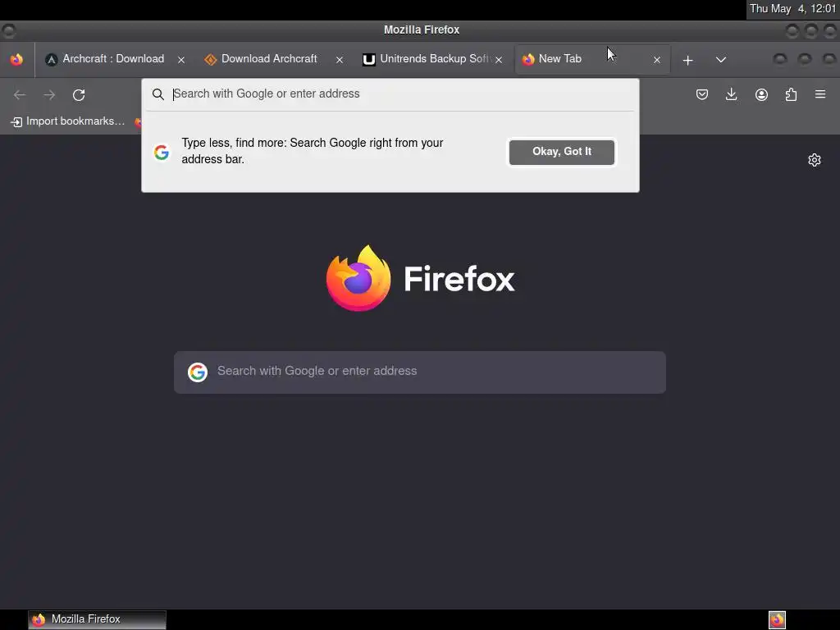This screenshot has width=840, height=630.
Task: Click "Type less, find more" tip text
Action: coord(313,151)
